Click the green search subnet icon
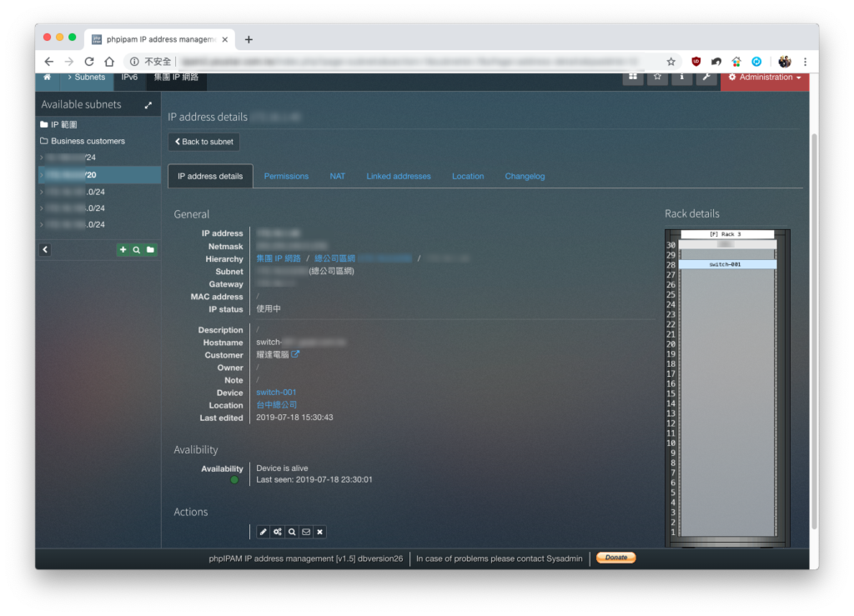The image size is (854, 616). [137, 250]
